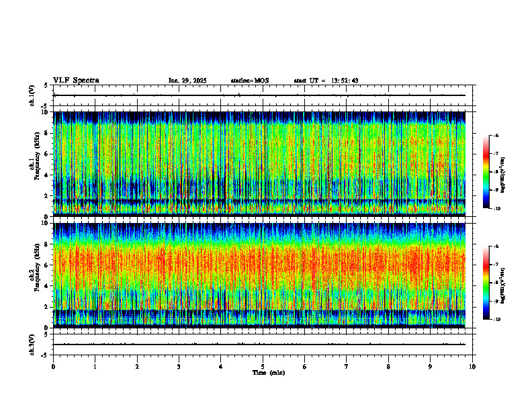This screenshot has width=532, height=411.
Task: Click the ch.1 voltage waveform trace
Action: click(259, 95)
